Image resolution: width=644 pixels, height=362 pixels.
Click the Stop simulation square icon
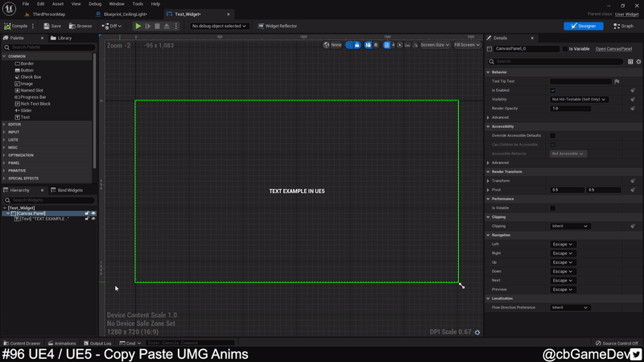pos(157,26)
